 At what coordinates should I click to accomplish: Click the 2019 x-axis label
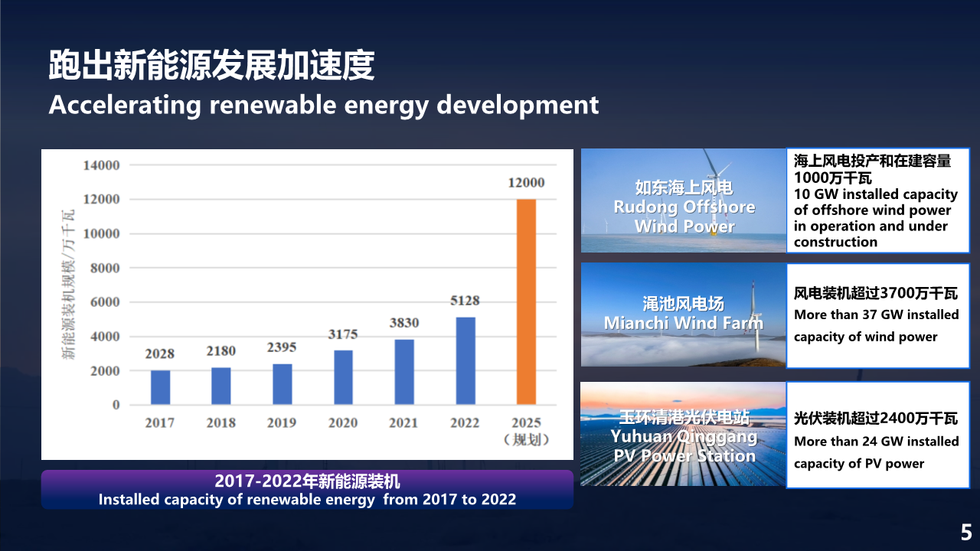(282, 423)
